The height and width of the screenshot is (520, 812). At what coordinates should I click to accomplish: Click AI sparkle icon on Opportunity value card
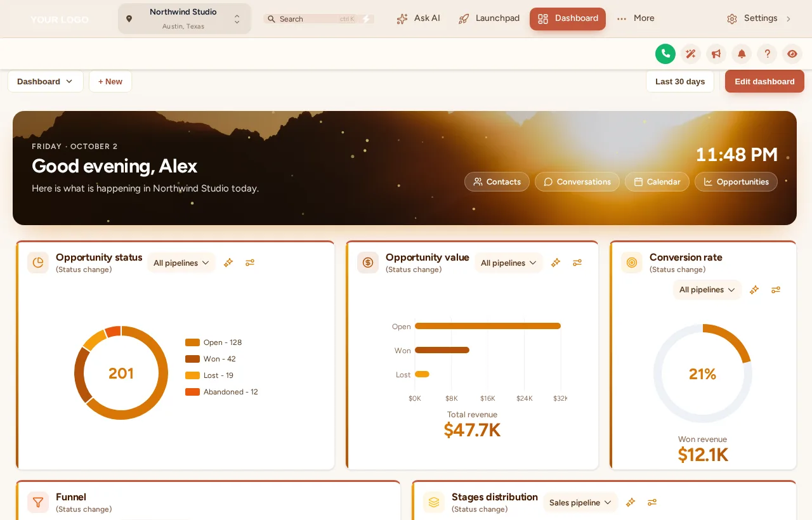(x=556, y=263)
